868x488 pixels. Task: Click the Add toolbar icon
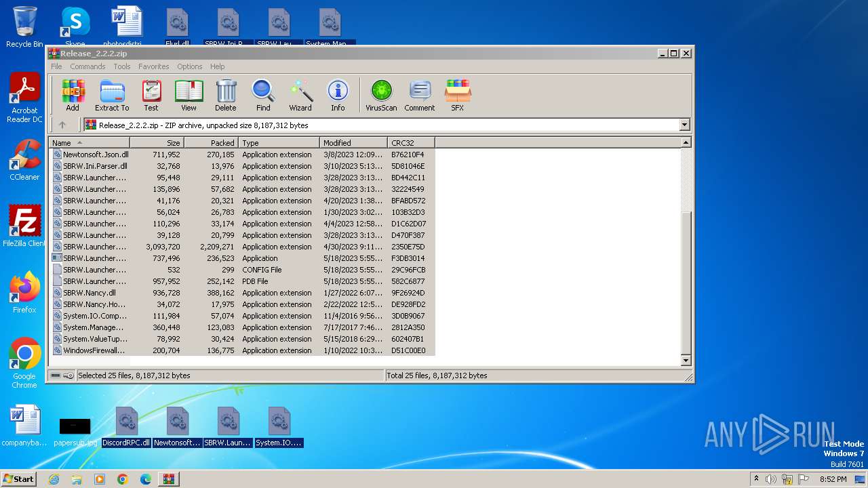pos(73,96)
